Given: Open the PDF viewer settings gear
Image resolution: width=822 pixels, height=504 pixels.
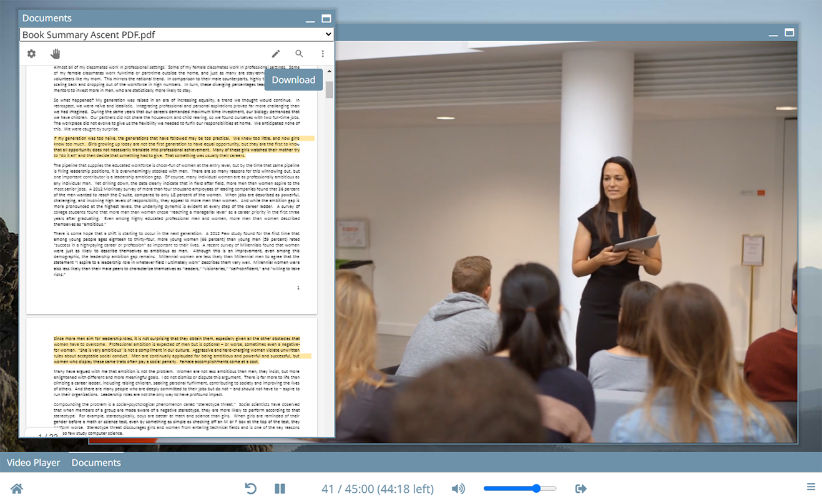Looking at the screenshot, I should pos(31,54).
